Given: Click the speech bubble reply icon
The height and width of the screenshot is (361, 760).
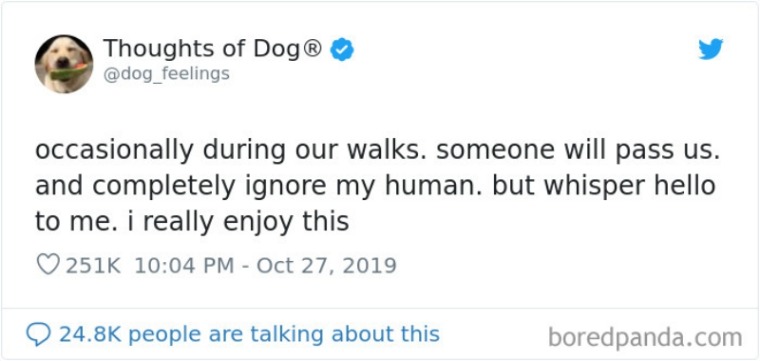Looking at the screenshot, I should (x=38, y=335).
